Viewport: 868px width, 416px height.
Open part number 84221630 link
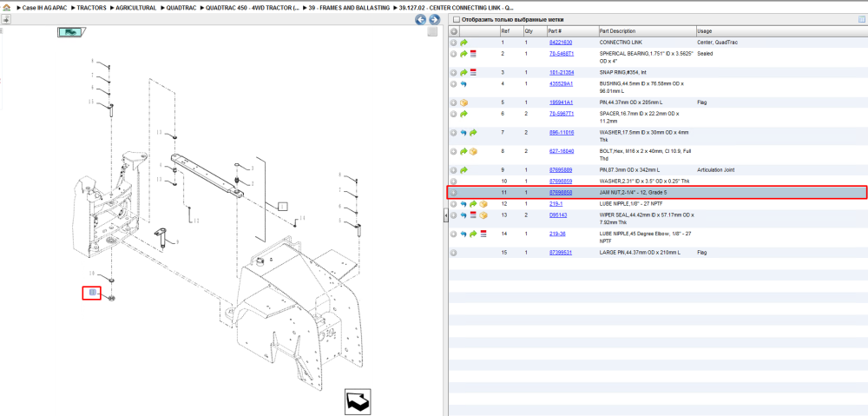(x=560, y=43)
